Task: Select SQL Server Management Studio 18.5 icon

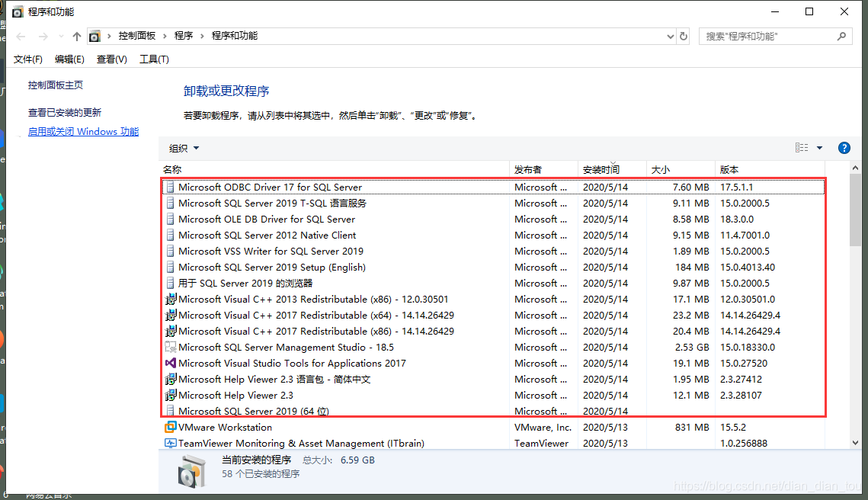Action: (171, 347)
